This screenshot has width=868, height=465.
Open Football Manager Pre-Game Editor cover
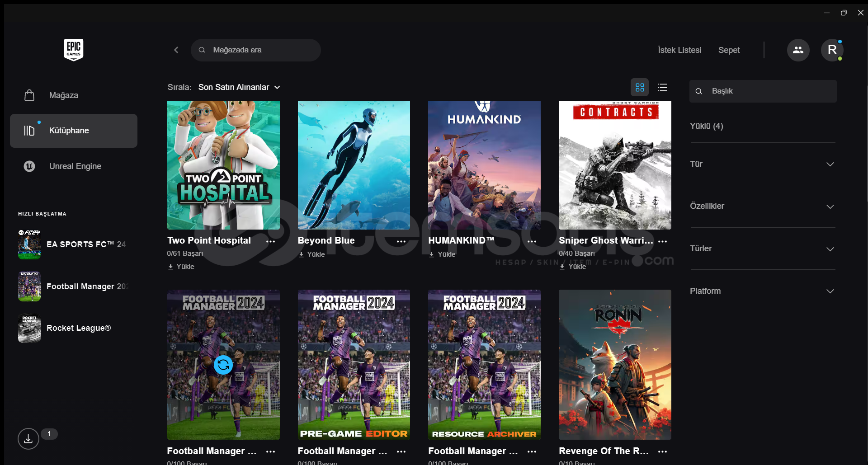354,365
